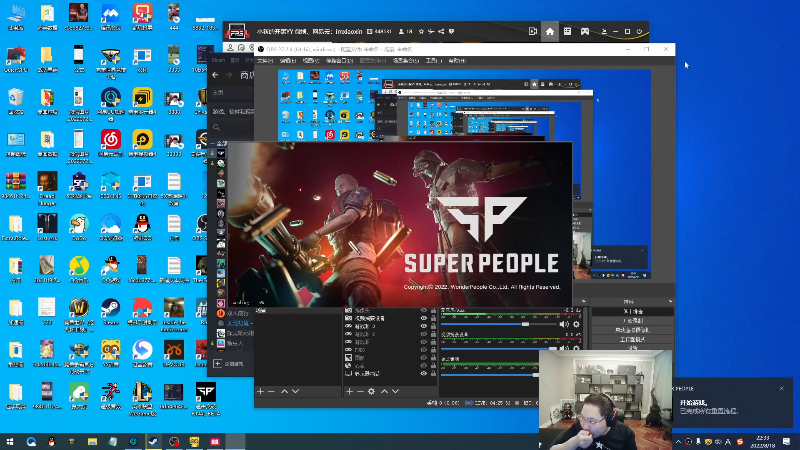Toggle eye of the third source row
This screenshot has height=450, width=800.
coord(423,326)
